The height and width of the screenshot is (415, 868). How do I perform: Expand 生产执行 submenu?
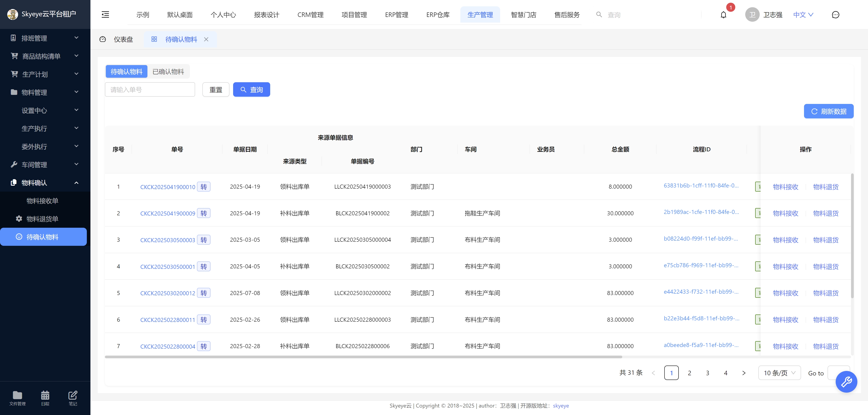tap(45, 128)
